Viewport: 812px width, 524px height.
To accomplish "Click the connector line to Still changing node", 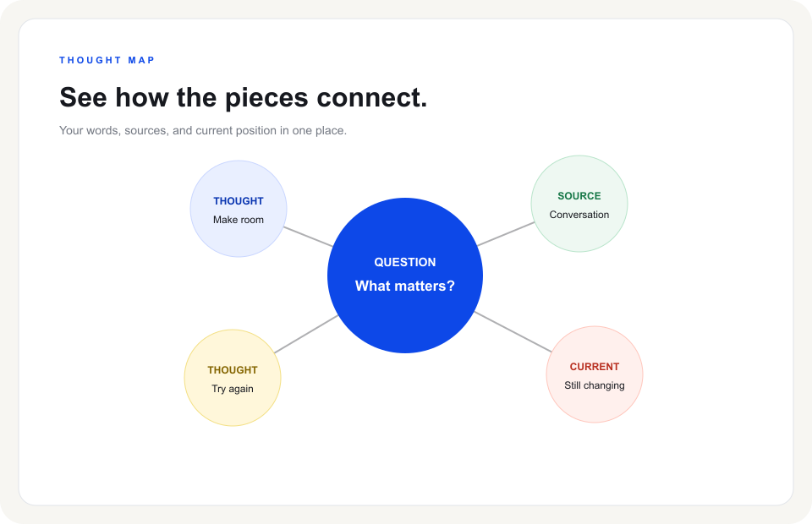I will click(513, 332).
